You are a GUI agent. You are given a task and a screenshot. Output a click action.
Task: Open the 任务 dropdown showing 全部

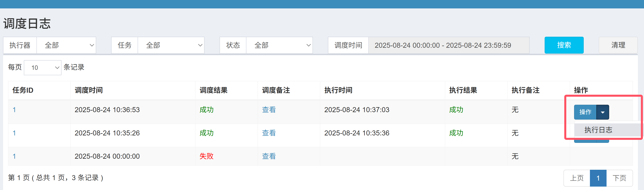pyautogui.click(x=171, y=45)
